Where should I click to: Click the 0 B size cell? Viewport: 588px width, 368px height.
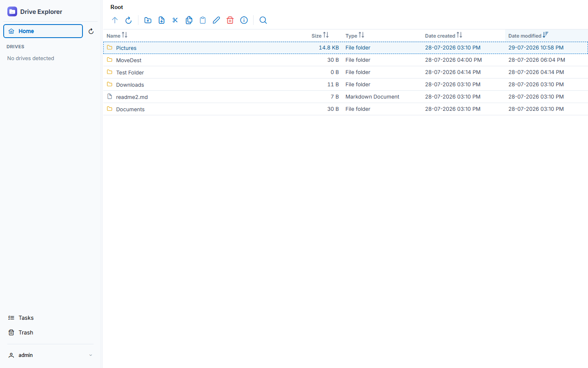pos(335,72)
